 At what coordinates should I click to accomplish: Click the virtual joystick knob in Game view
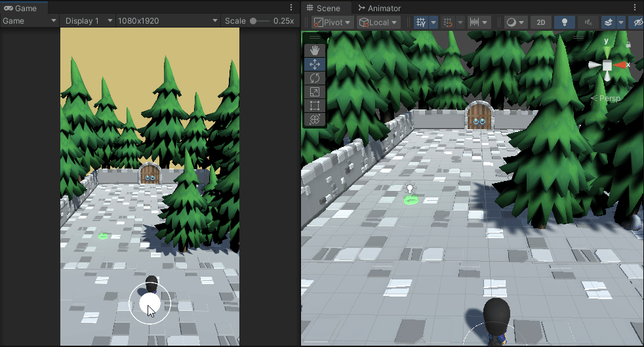click(x=150, y=304)
